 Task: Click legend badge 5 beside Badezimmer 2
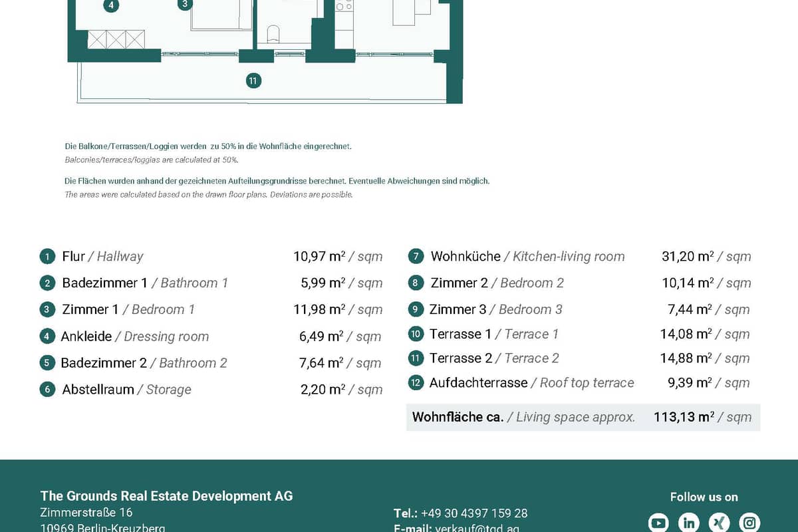point(47,363)
